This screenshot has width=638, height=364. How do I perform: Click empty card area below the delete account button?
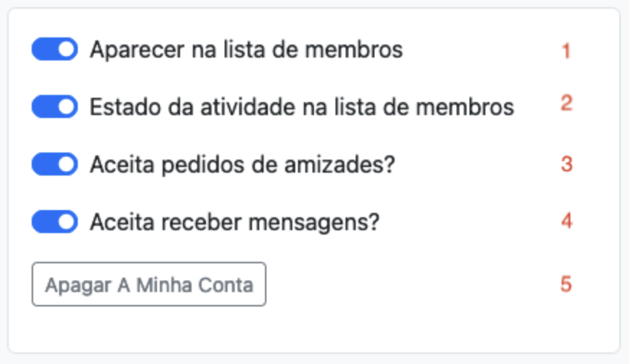point(313,329)
